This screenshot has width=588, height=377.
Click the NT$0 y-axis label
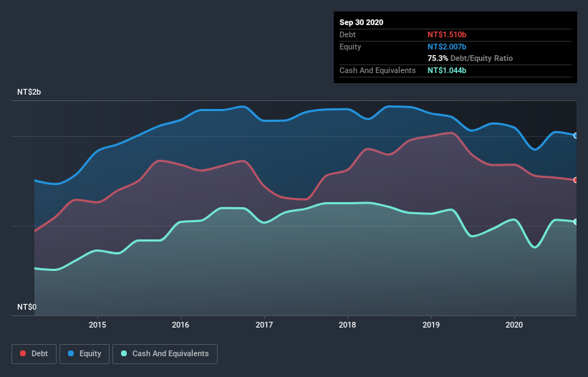(x=27, y=307)
